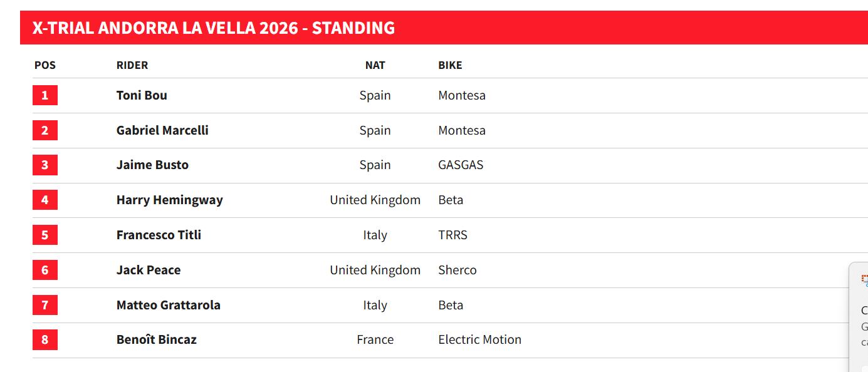
Task: Select rider Toni Bou
Action: (142, 96)
